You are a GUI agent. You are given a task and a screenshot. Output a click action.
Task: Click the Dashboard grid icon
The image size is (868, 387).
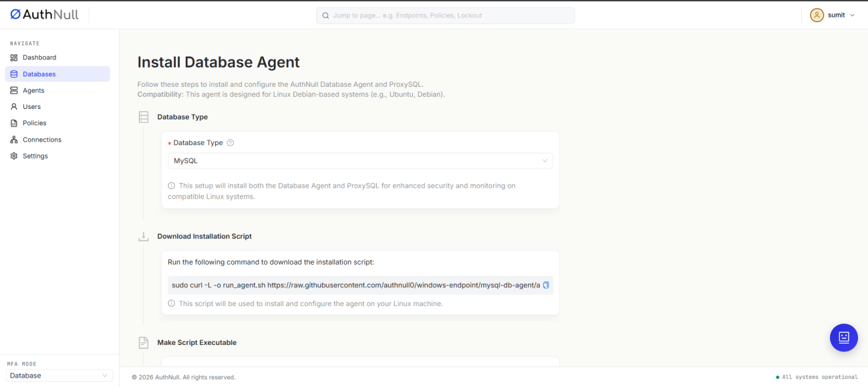click(x=14, y=57)
